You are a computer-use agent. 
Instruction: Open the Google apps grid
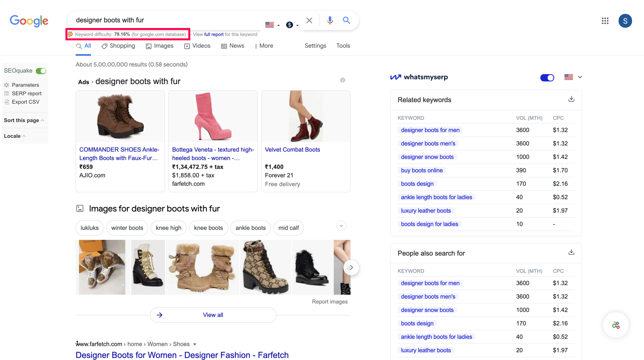[605, 21]
